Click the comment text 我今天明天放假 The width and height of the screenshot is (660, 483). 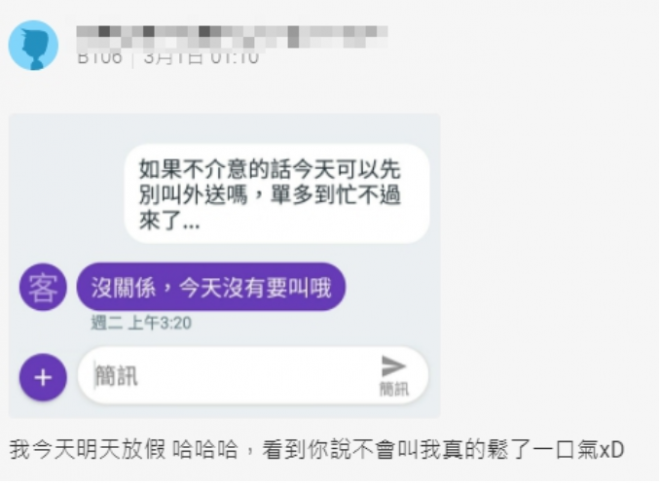[x=88, y=449]
